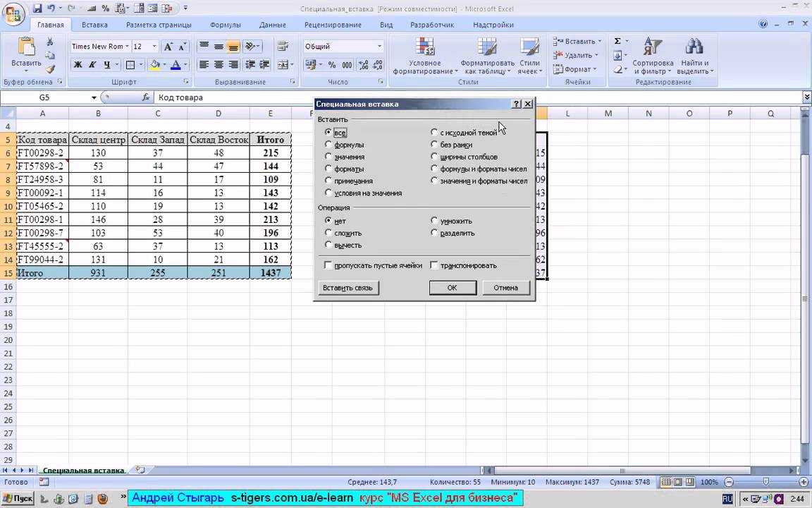
Task: Open the Рецензирование tab
Action: click(x=333, y=25)
